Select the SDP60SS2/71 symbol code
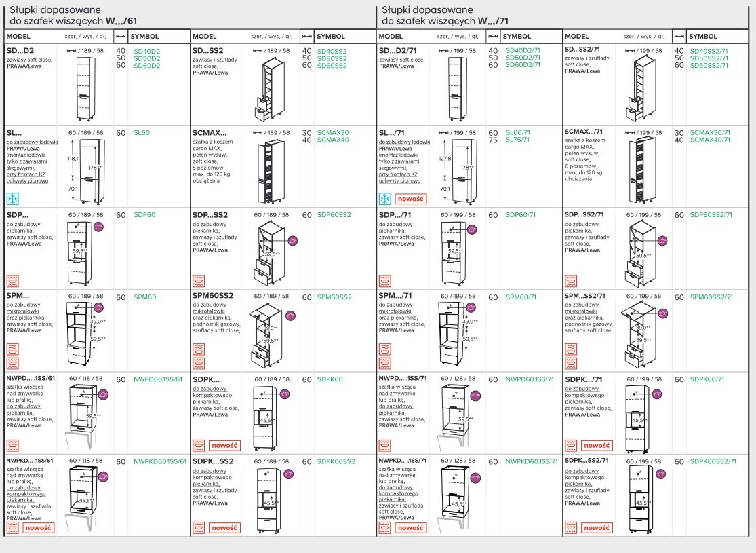The height and width of the screenshot is (553, 756). 711,215
